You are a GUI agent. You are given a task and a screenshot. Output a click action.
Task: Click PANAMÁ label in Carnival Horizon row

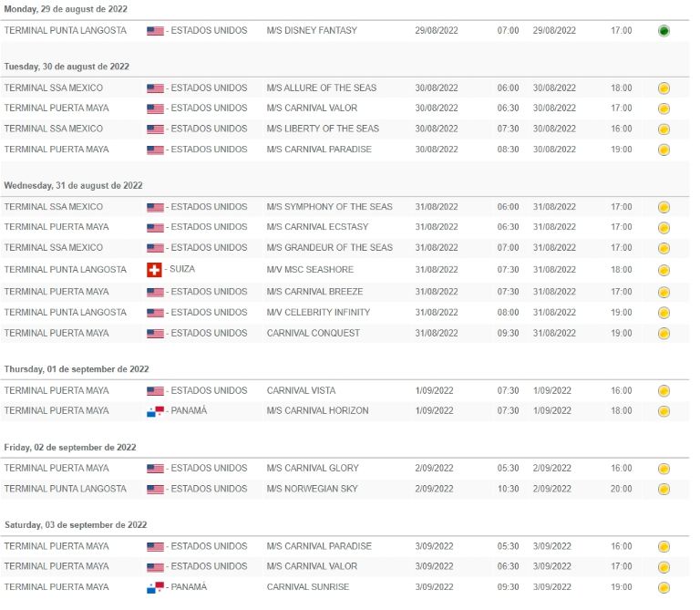click(x=189, y=410)
